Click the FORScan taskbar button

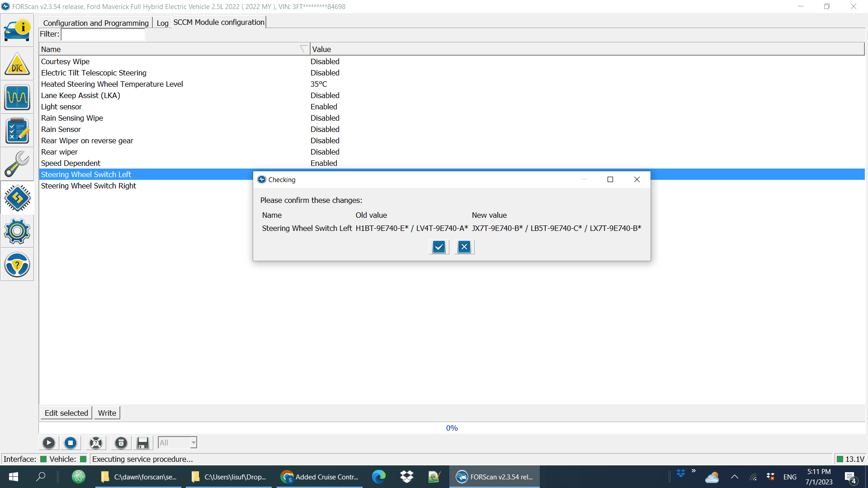pyautogui.click(x=495, y=477)
